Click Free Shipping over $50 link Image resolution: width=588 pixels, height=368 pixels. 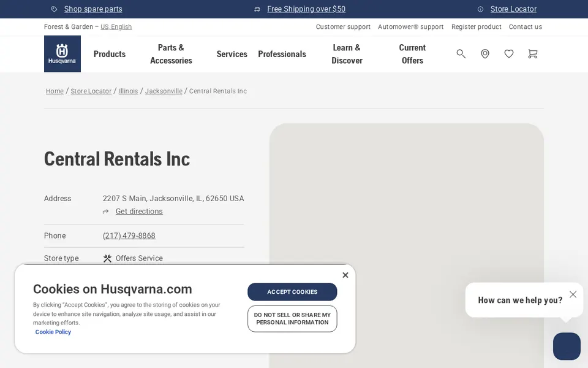click(x=306, y=9)
